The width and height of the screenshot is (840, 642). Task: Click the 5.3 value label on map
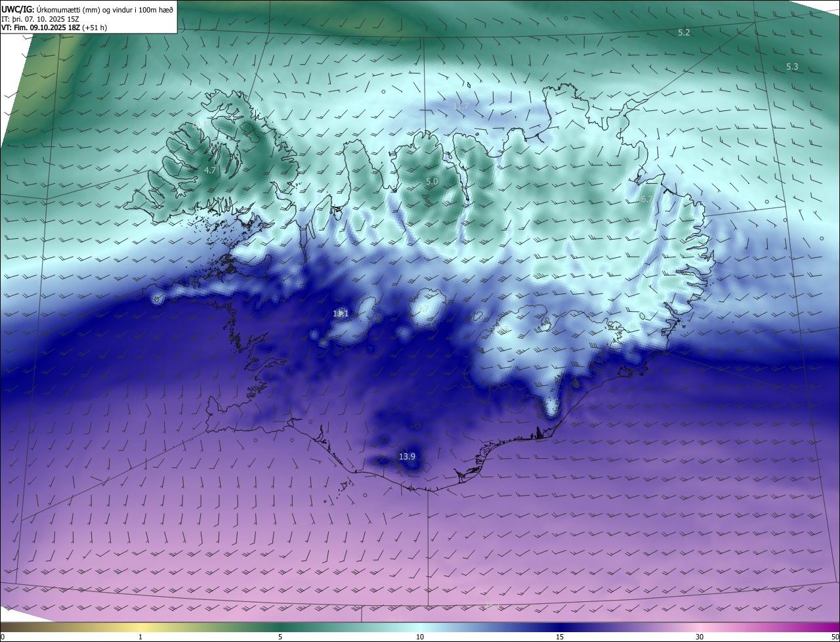point(792,66)
